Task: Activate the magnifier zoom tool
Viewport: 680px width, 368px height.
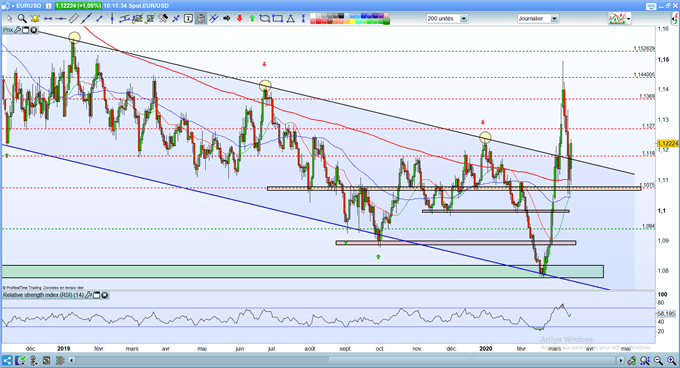Action: [22, 19]
